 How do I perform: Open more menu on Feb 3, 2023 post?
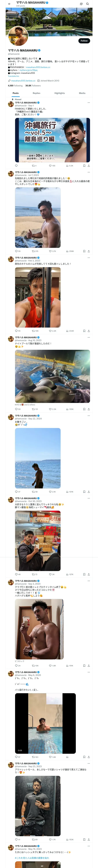pos(89,258)
